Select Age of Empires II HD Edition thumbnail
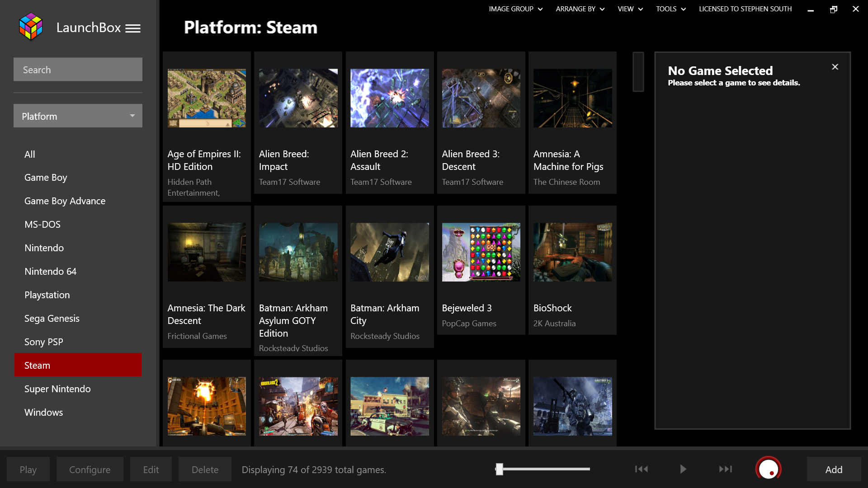This screenshot has height=488, width=868. (x=207, y=98)
